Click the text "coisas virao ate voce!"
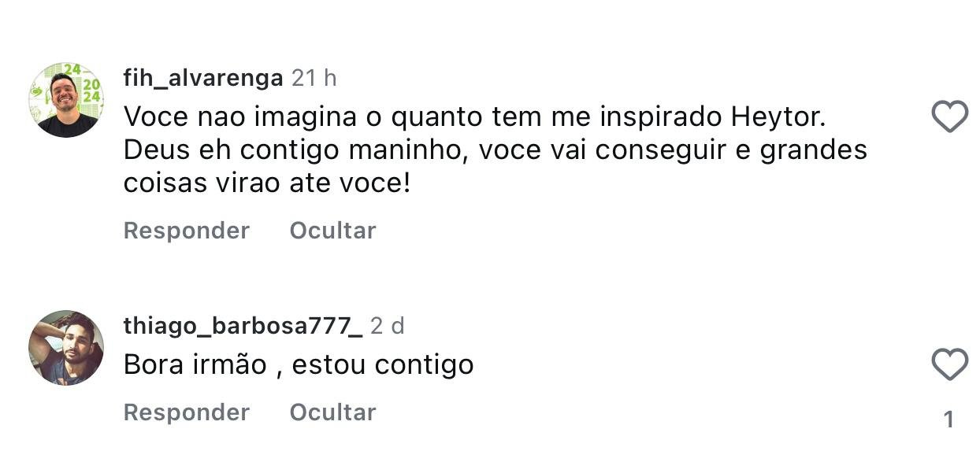The width and height of the screenshot is (980, 462). tap(267, 183)
